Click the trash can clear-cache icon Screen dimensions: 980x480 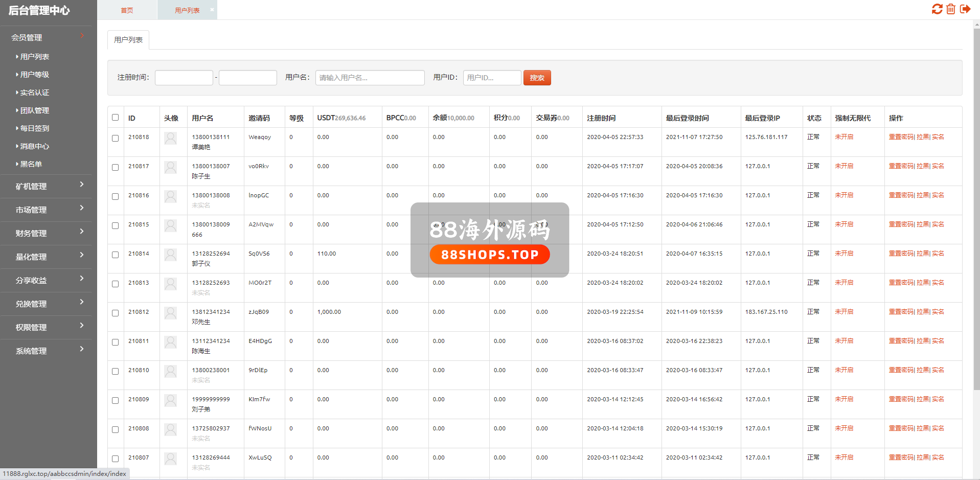pyautogui.click(x=951, y=9)
